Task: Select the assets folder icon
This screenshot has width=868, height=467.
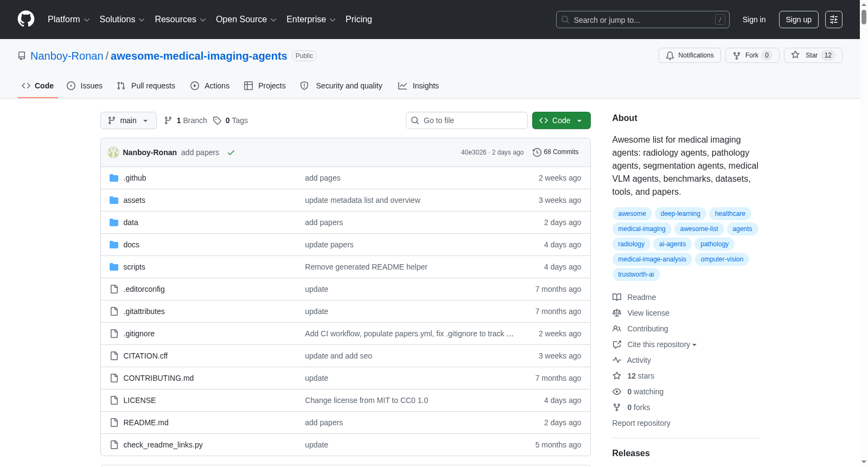Action: 114,200
